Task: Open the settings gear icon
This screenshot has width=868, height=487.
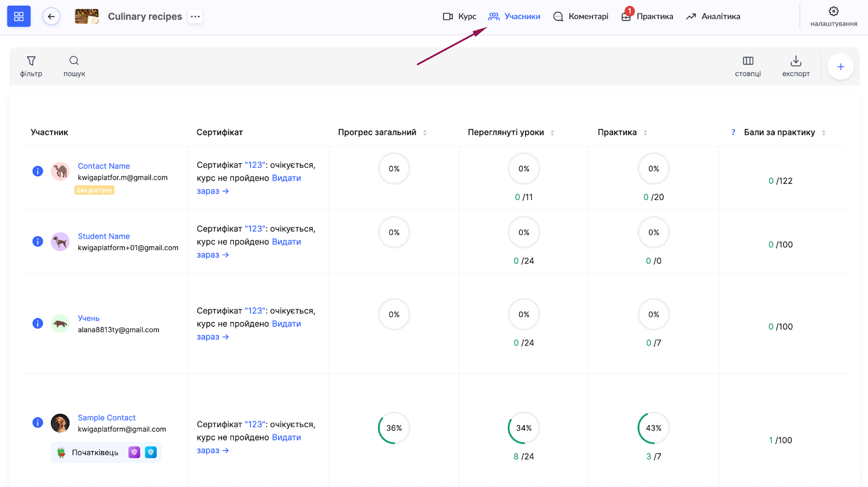Action: pos(833,11)
